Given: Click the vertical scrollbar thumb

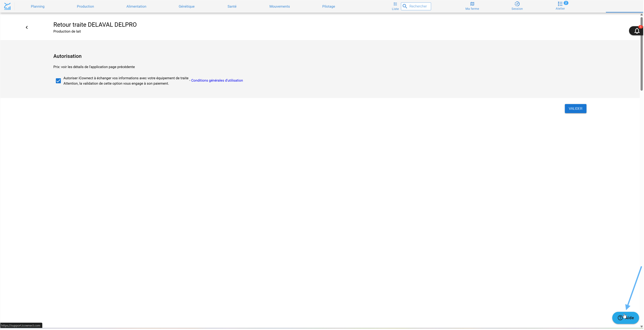Looking at the screenshot, I should [641, 54].
